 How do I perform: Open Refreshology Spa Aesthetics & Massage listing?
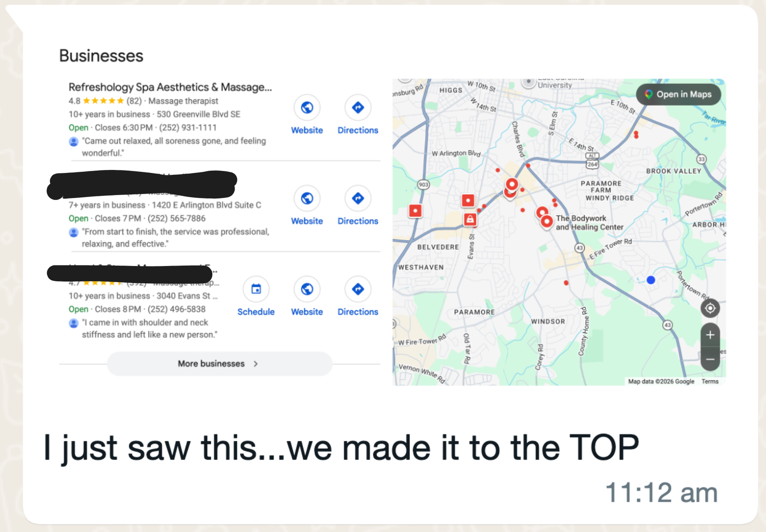click(x=170, y=87)
